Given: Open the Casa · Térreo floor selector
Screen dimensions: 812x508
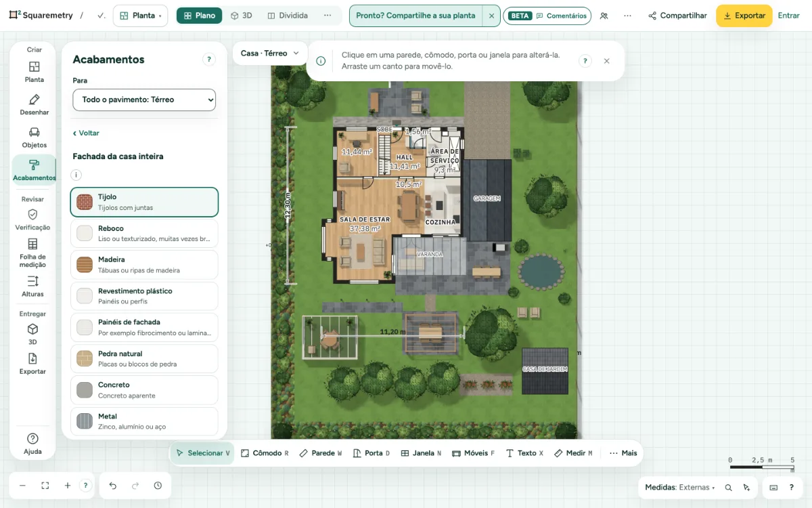Looking at the screenshot, I should coord(270,53).
